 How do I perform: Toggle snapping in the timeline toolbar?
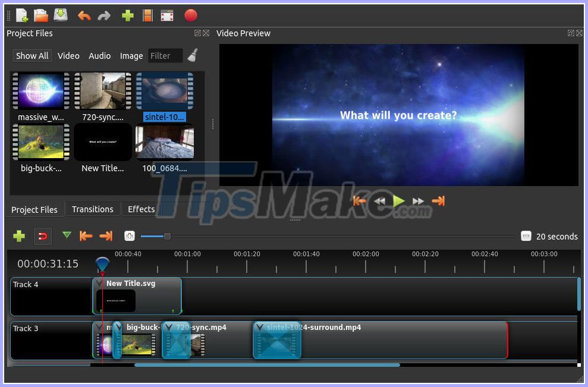point(42,236)
